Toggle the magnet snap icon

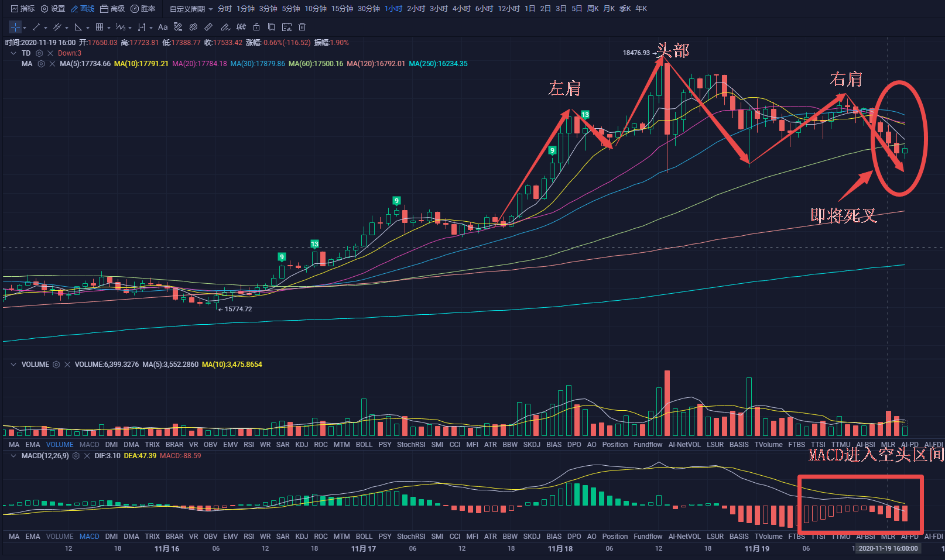(x=241, y=27)
